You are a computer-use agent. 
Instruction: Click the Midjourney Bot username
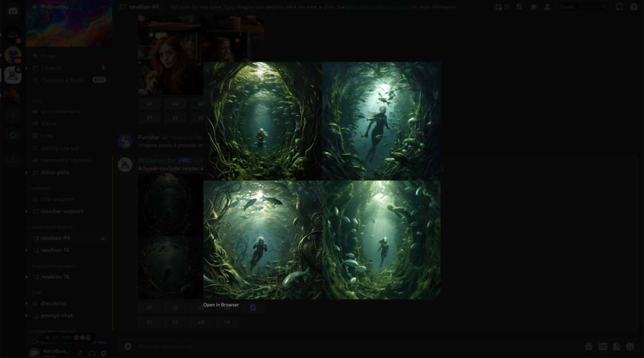[x=157, y=161]
